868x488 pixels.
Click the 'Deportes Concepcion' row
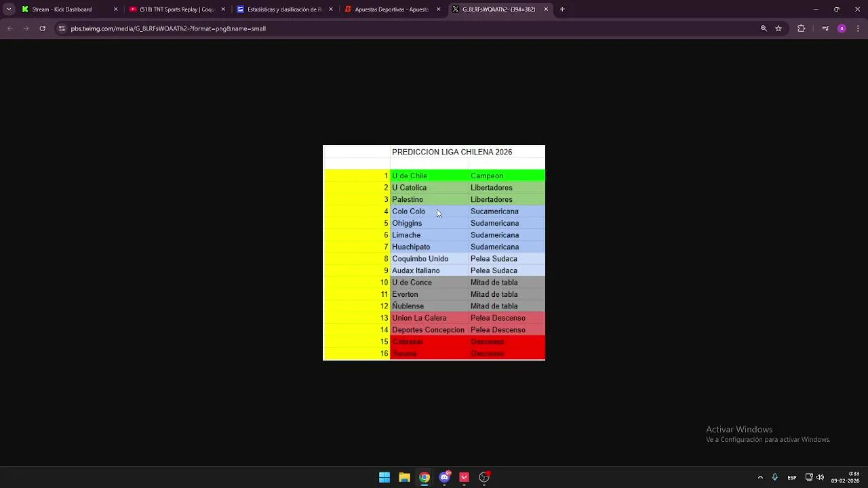434,330
